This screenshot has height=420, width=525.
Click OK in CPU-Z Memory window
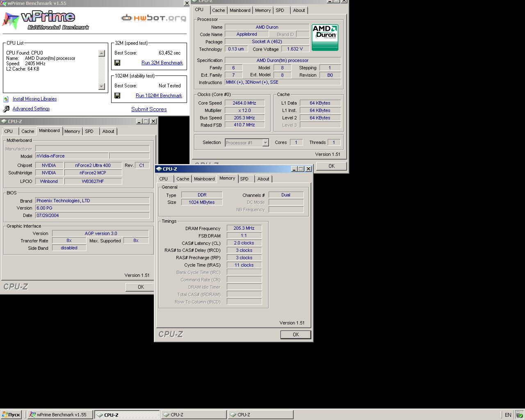(296, 335)
